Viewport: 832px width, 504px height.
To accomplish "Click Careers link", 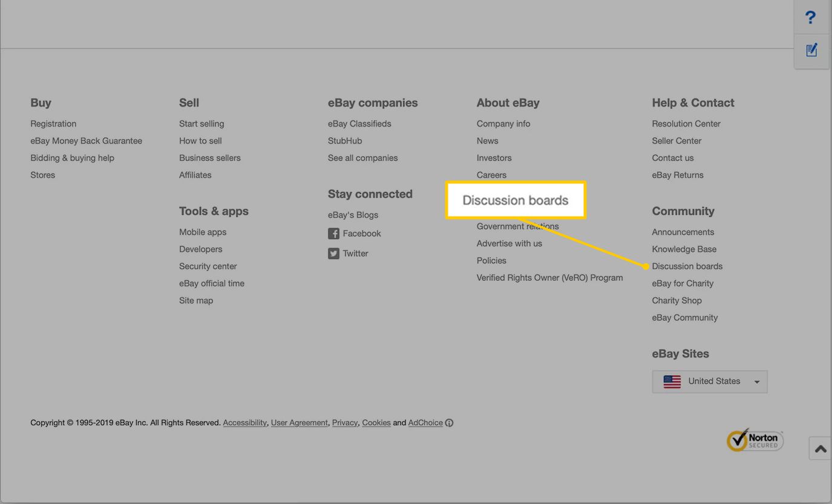I will click(x=491, y=175).
